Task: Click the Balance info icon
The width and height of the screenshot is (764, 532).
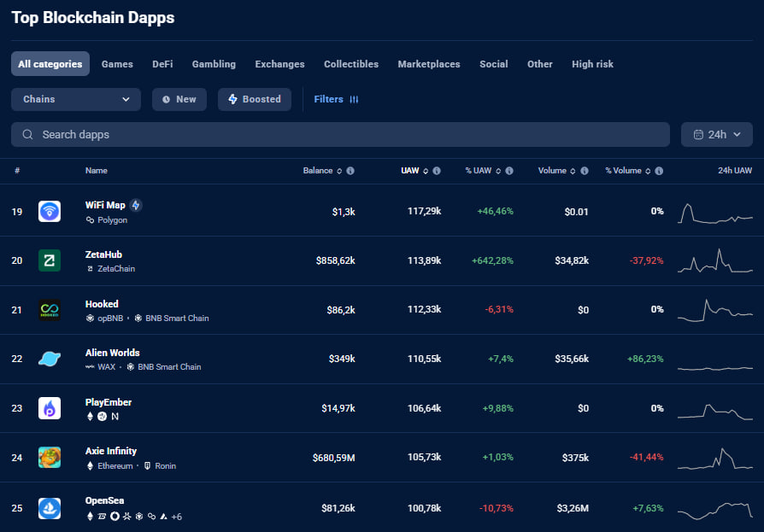Action: (x=350, y=171)
